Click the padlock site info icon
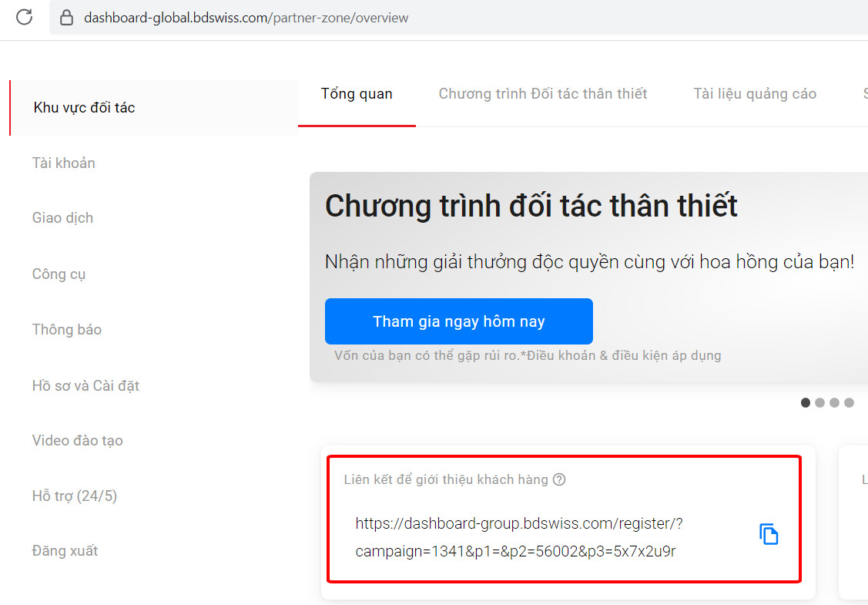Viewport: 868px width, 605px height. [66, 18]
